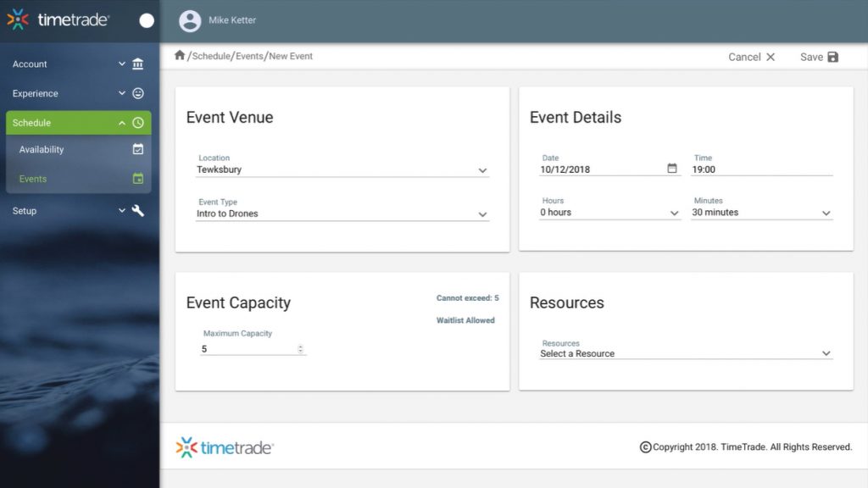Click the home icon in breadcrumb
Viewport: 868px width, 488px height.
click(180, 56)
